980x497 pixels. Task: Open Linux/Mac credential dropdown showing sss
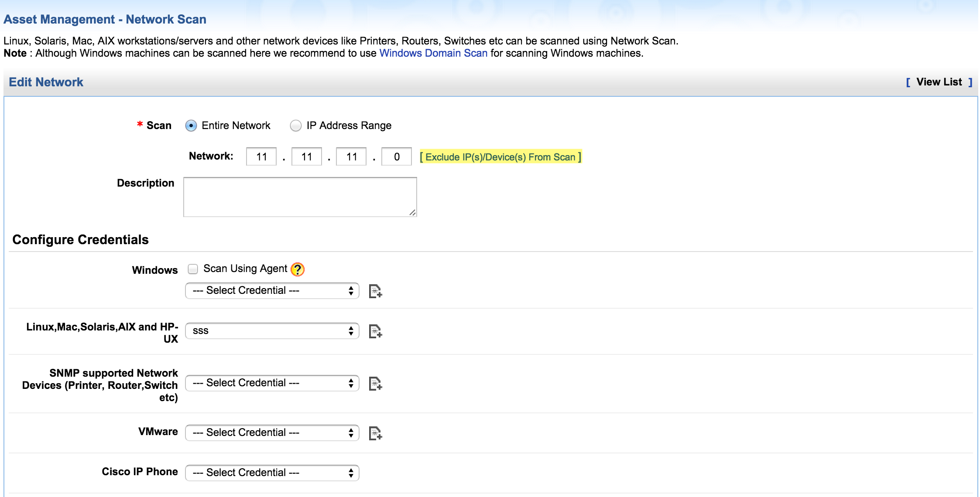[272, 331]
